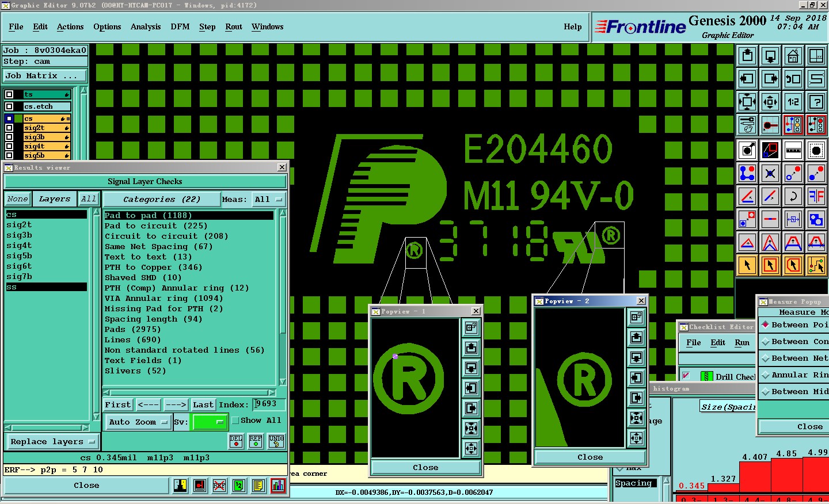The height and width of the screenshot is (504, 829).
Task: Click the ruler measurement icon
Action: pos(793,150)
